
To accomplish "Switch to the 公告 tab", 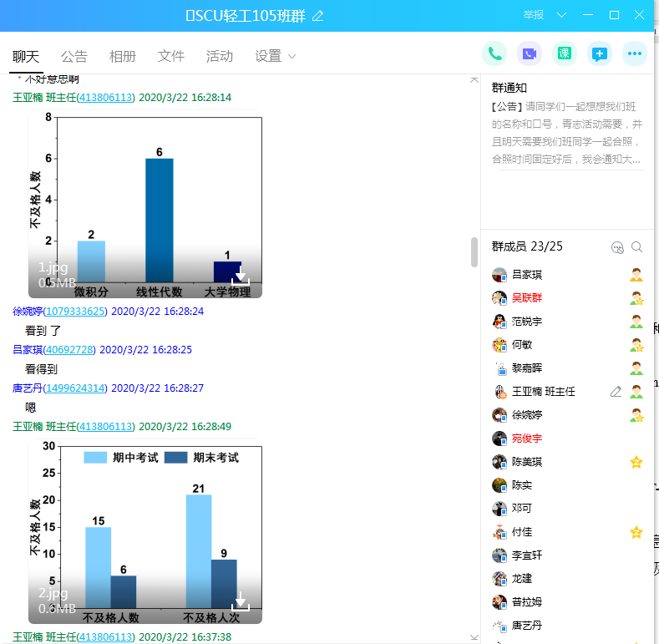I will pos(74,57).
